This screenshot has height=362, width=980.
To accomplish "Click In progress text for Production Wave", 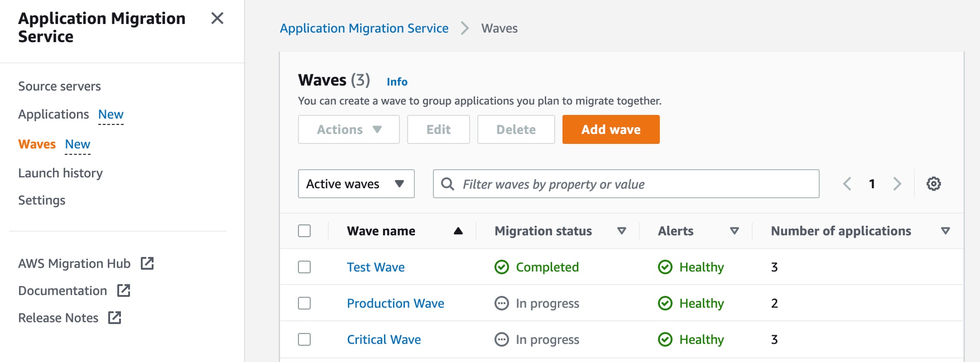I will pyautogui.click(x=547, y=303).
